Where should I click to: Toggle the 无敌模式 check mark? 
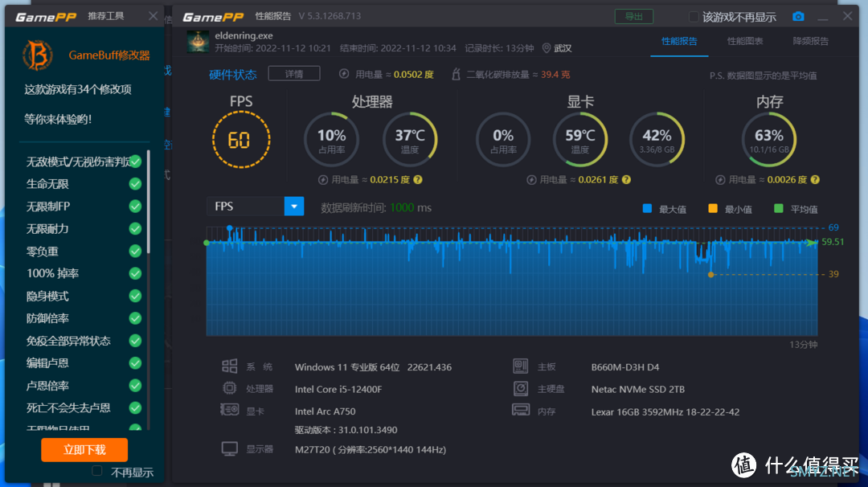[135, 162]
